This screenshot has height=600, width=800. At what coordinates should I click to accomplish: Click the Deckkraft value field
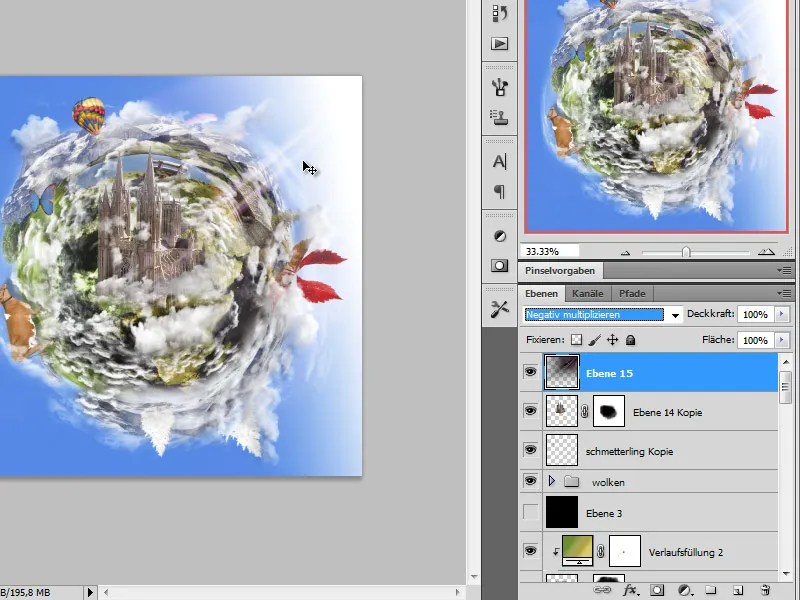(x=756, y=314)
